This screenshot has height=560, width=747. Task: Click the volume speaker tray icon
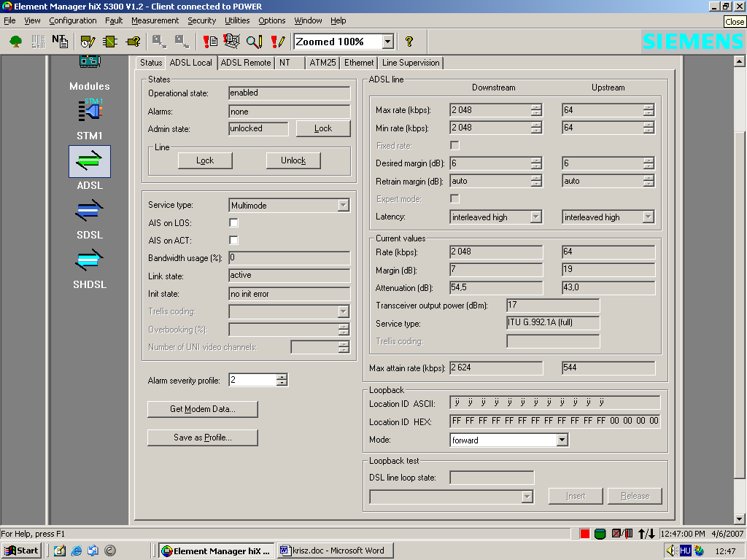(x=672, y=551)
